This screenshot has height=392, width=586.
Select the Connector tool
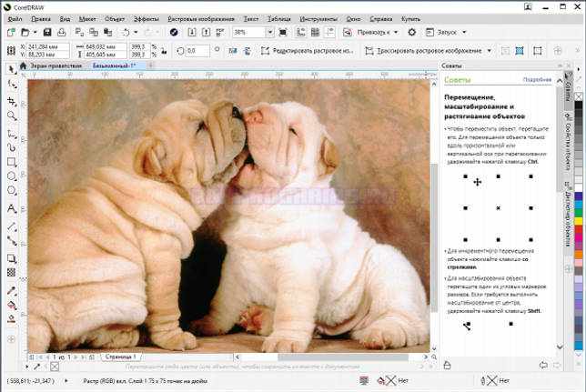[12, 241]
